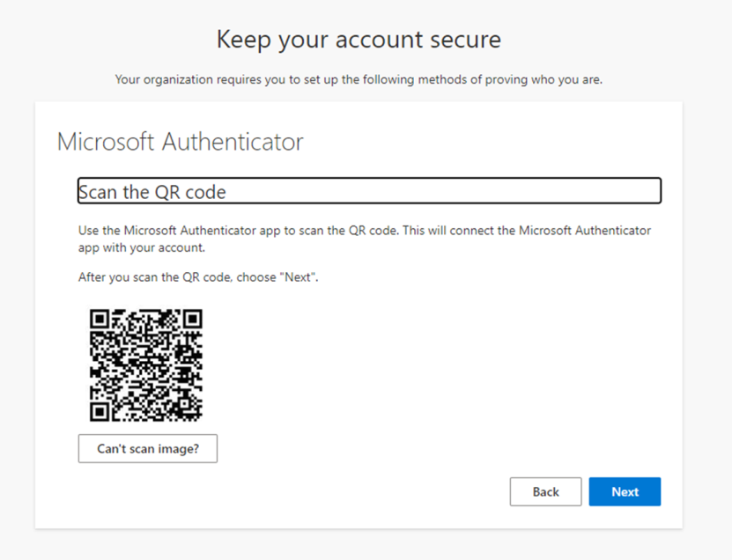Click the "Scan the QR code" heading field

[x=369, y=190]
